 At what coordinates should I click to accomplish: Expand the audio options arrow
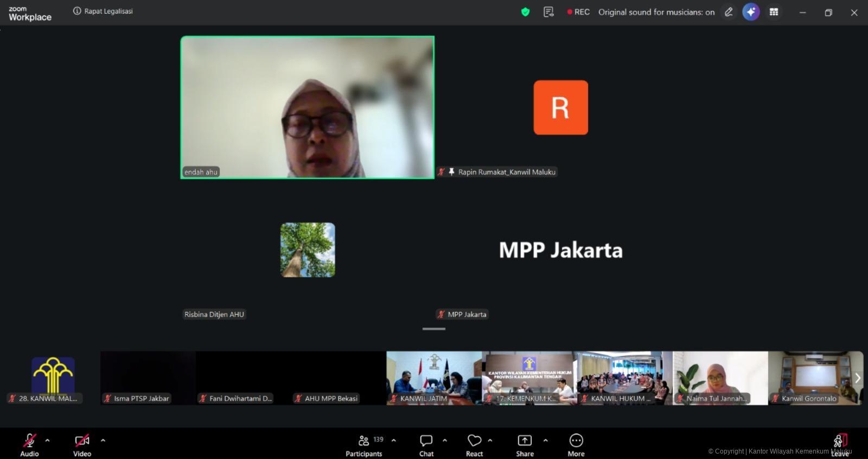click(48, 441)
